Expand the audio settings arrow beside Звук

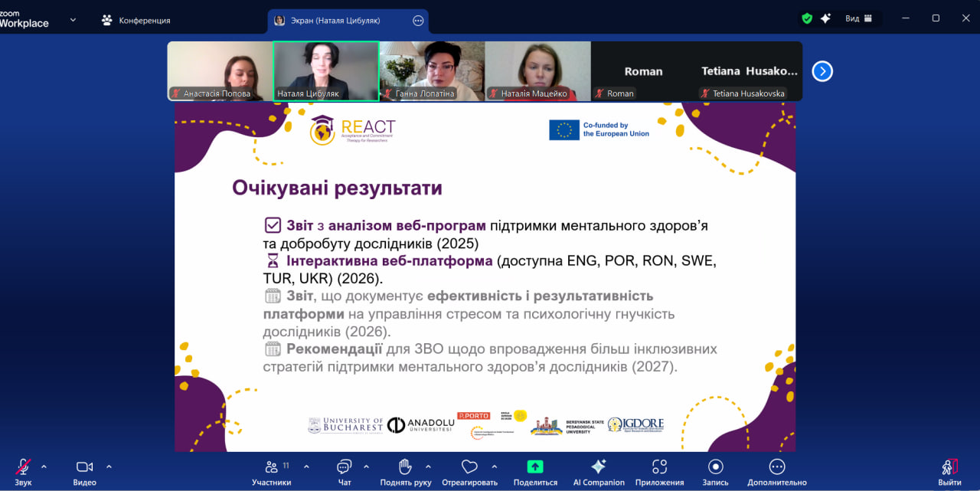coord(44,466)
